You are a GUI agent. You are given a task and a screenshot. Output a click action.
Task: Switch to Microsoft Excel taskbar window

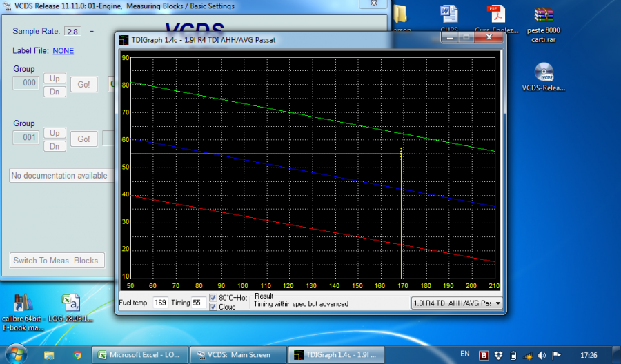pyautogui.click(x=139, y=355)
